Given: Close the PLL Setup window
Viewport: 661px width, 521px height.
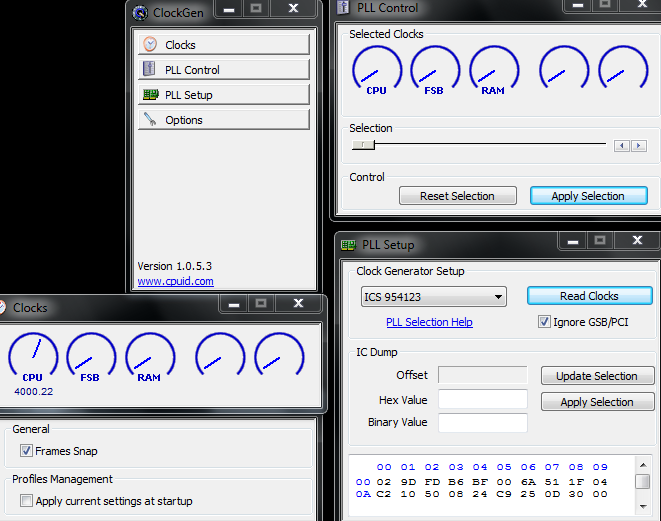Looking at the screenshot, I should (637, 240).
